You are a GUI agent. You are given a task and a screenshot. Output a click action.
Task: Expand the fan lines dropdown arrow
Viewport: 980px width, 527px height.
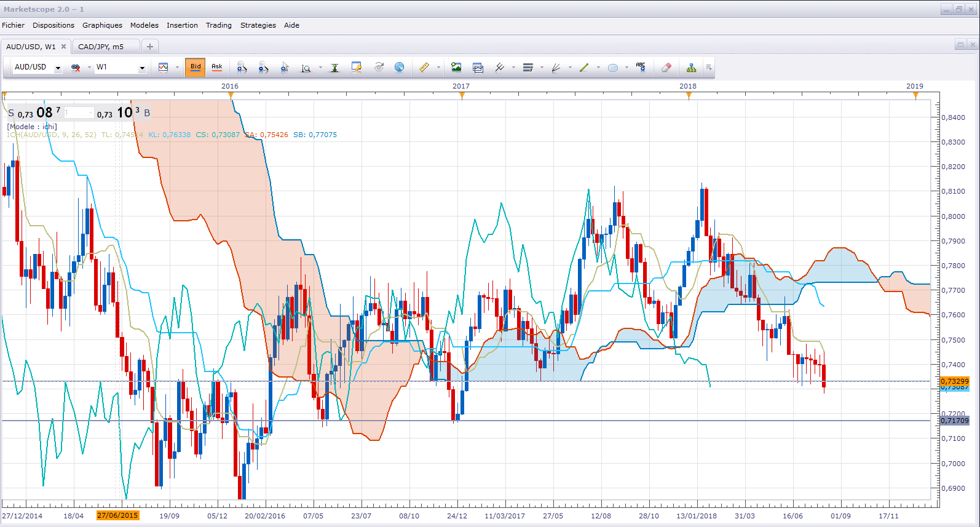(x=570, y=67)
